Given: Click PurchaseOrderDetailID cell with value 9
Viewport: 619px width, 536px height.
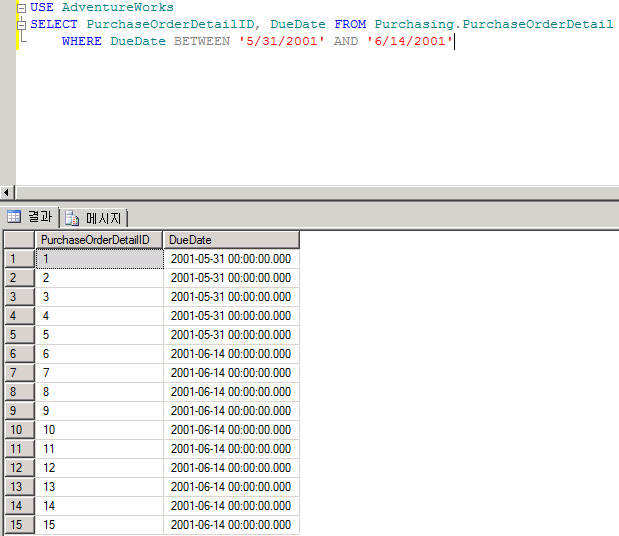Looking at the screenshot, I should click(99, 411).
